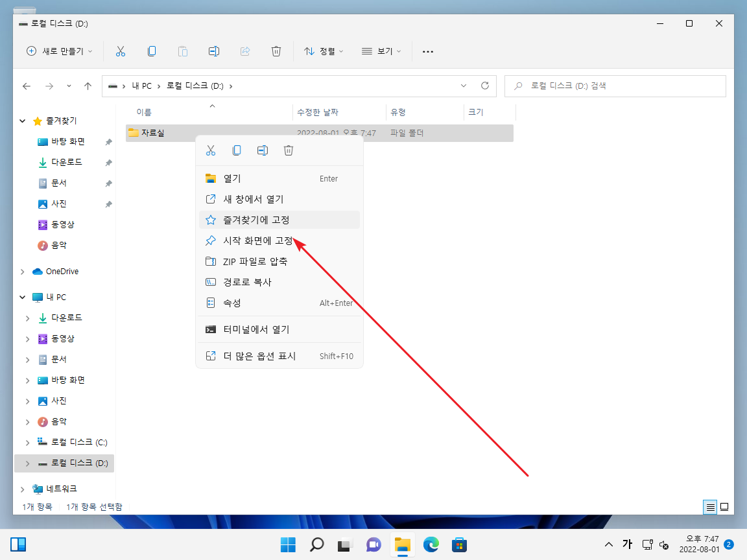Click the Delete trash icon in the toolbar
747x560 pixels.
click(276, 51)
